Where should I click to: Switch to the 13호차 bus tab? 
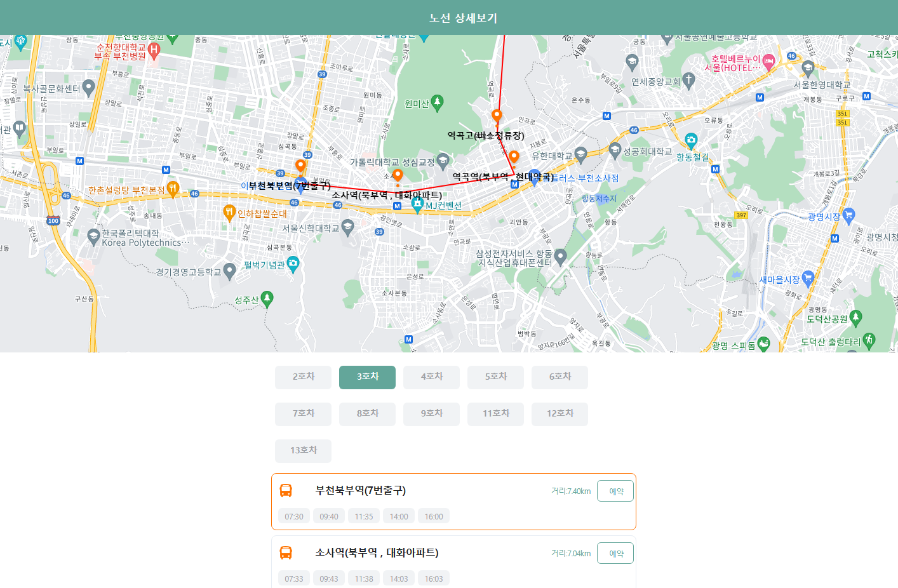click(303, 451)
